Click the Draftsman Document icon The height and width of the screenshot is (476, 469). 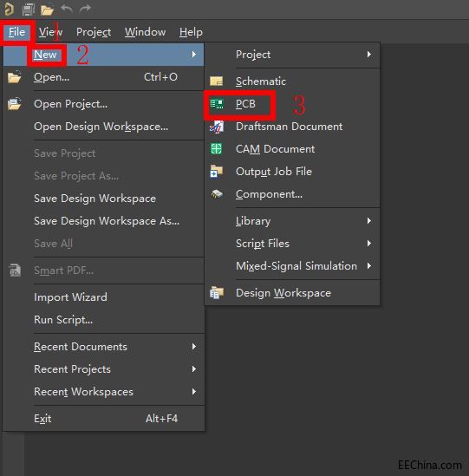[x=217, y=127]
